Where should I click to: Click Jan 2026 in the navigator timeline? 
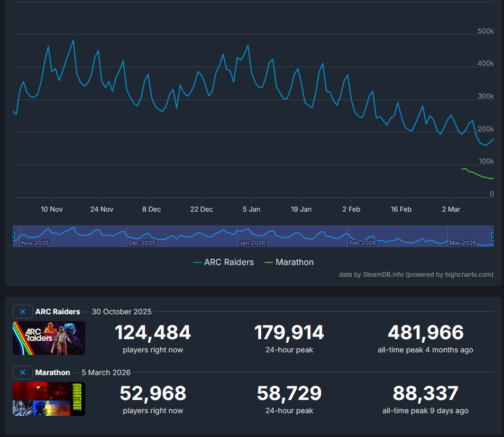[252, 243]
